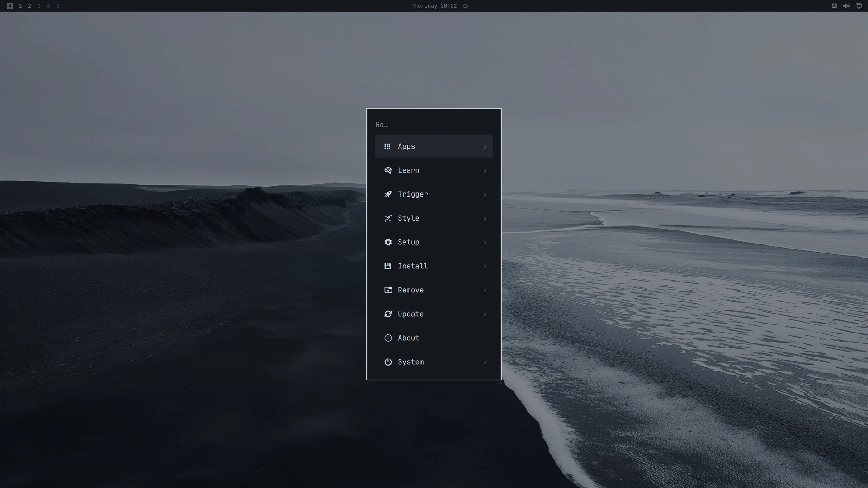Click the Go… search field
Screen dimensions: 868x488
(434, 125)
